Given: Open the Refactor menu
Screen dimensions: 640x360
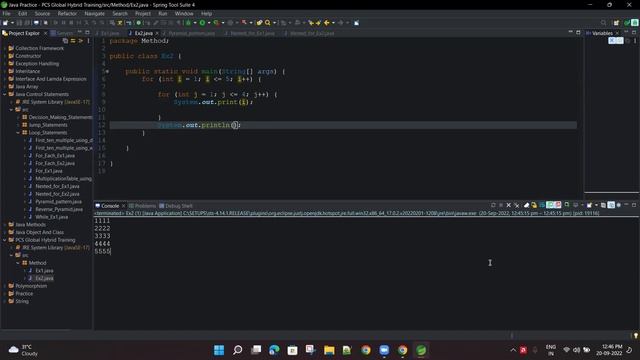Looking at the screenshot, I should point(67,13).
